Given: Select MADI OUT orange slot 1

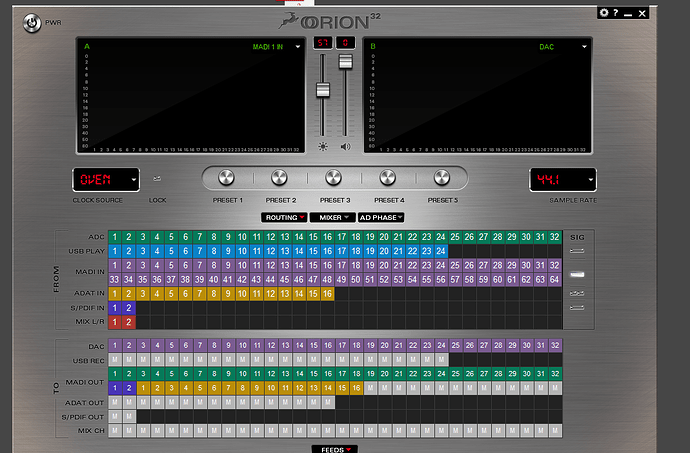Looking at the screenshot, I should [x=143, y=388].
